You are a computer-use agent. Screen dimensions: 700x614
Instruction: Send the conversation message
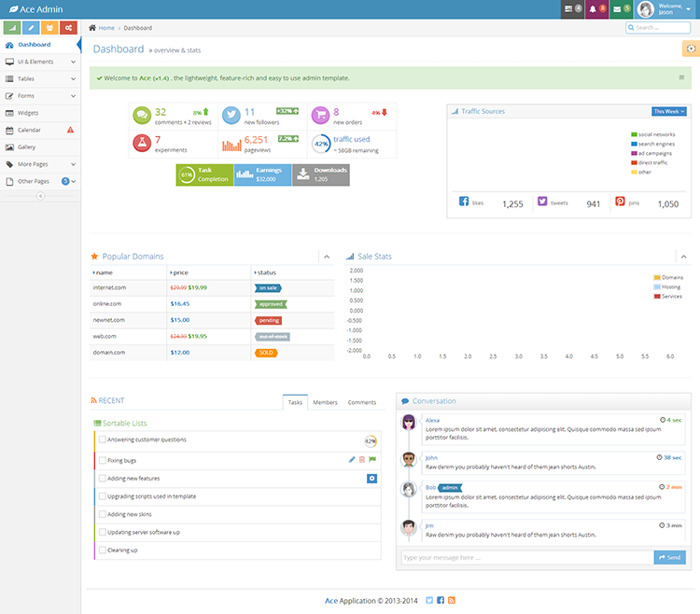(x=669, y=557)
